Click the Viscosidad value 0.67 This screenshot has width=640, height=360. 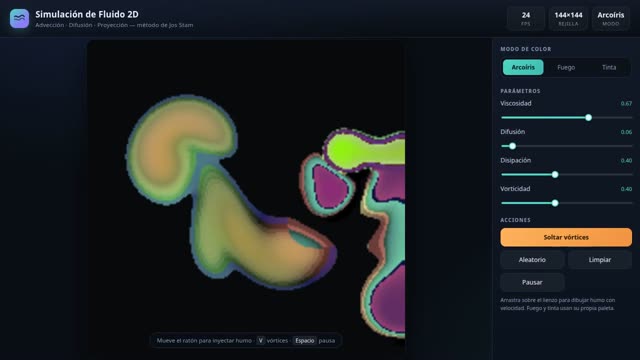point(626,104)
